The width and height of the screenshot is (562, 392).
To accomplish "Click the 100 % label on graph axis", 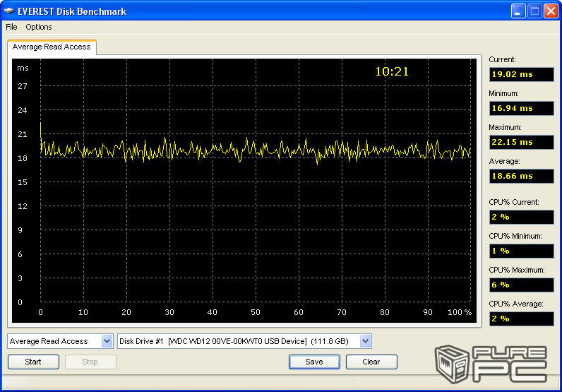I will [460, 312].
